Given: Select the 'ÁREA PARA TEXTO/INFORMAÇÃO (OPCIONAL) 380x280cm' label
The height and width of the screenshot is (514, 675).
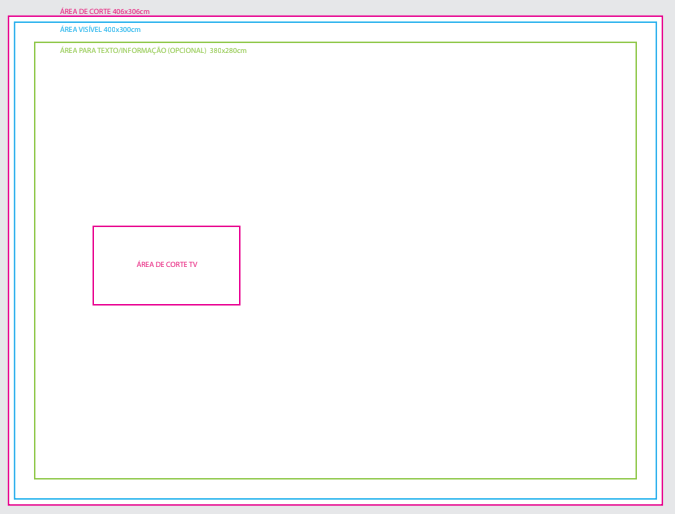Looking at the screenshot, I should pyautogui.click(x=153, y=50).
